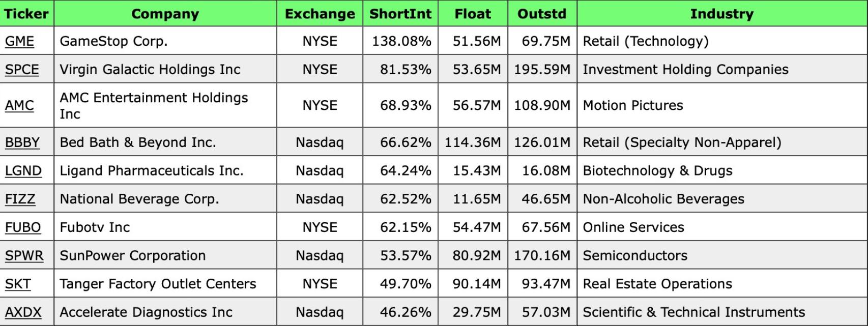
Task: Select the GameStop Corp. company cell
Action: (x=113, y=41)
